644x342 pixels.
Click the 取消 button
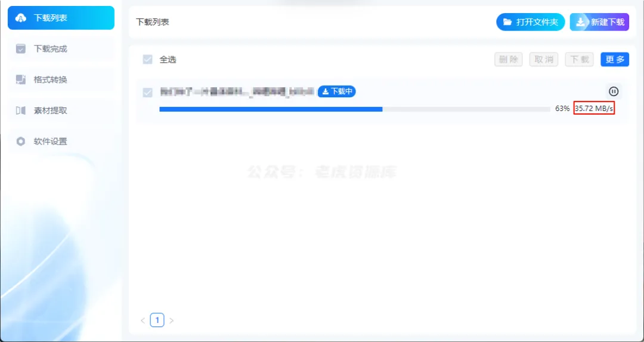pos(544,59)
